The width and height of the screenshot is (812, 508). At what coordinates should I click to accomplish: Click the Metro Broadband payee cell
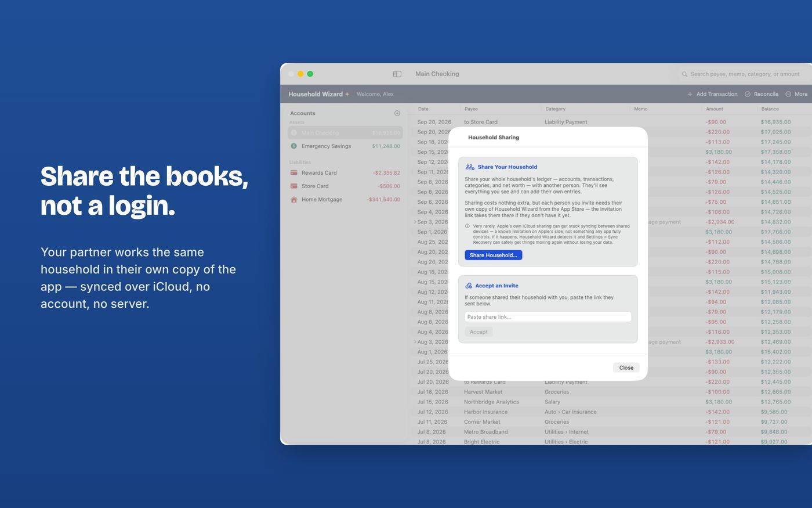click(485, 432)
